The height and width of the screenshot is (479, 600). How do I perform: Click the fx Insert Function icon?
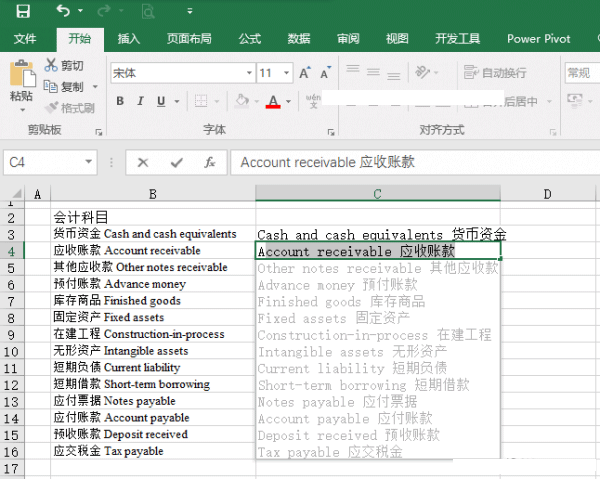pos(210,163)
